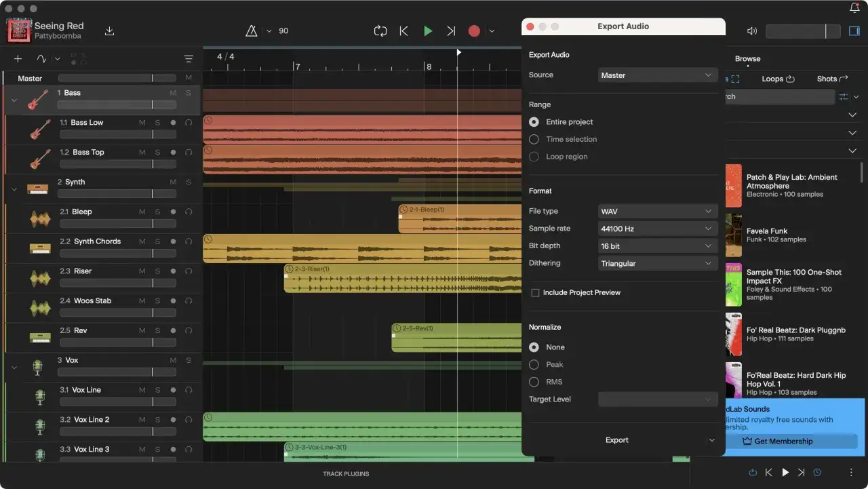Click the Bleep waveform track icon
Image resolution: width=868 pixels, height=489 pixels.
click(x=40, y=218)
